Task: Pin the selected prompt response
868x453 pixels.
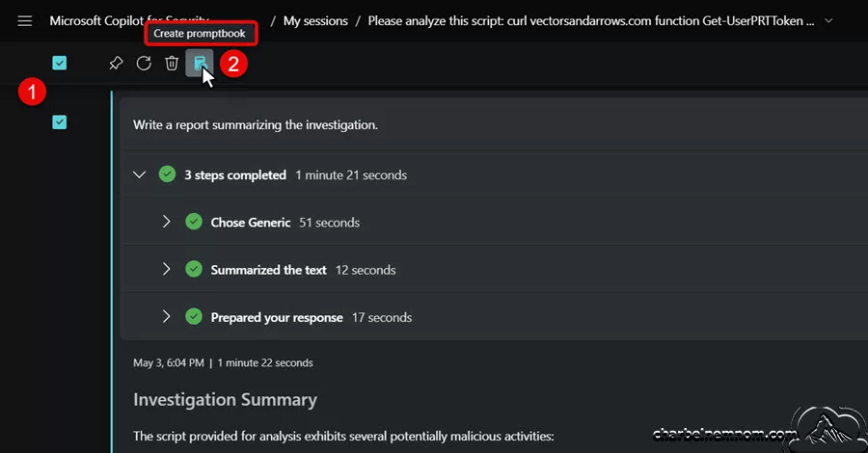Action: tap(116, 63)
